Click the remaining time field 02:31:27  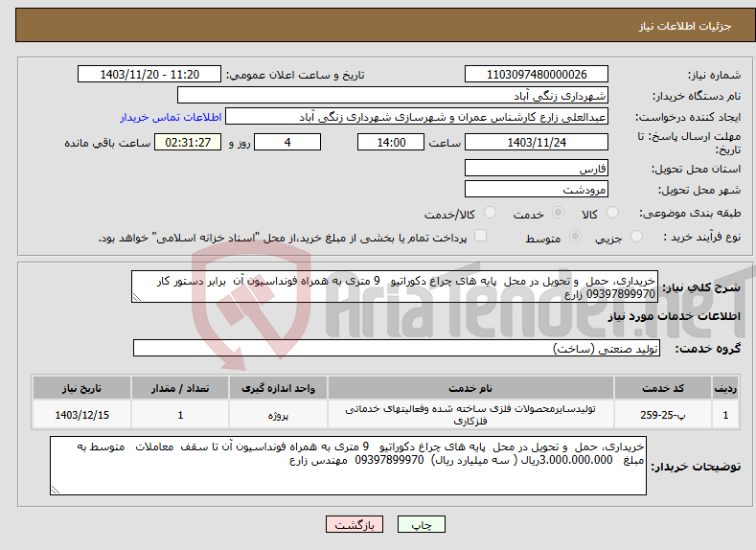click(x=188, y=142)
